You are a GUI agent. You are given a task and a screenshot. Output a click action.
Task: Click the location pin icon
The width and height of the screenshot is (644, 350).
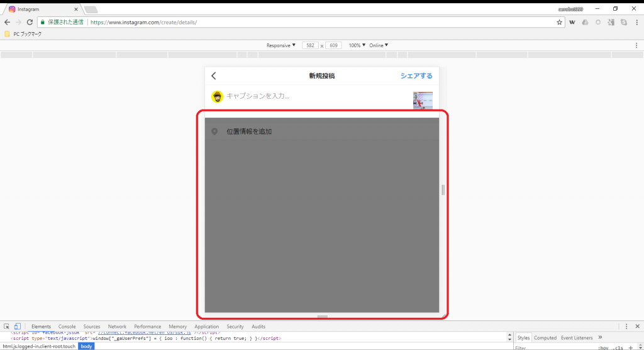point(214,132)
